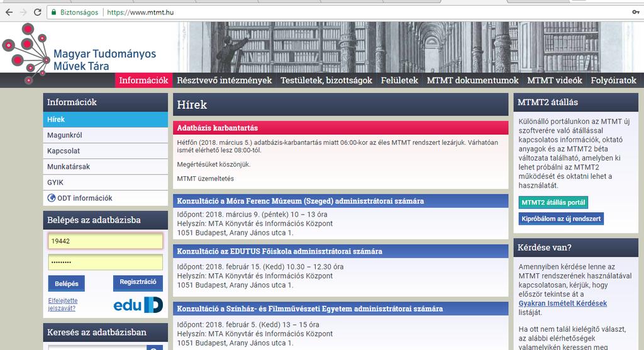Click the date 2018. március 9. (péntek)
The height and width of the screenshot is (350, 644).
tap(247, 214)
